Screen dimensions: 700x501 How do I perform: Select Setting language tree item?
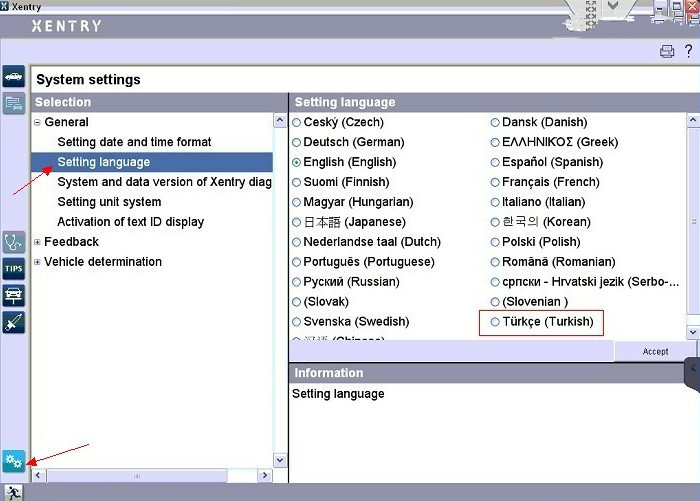[152, 162]
